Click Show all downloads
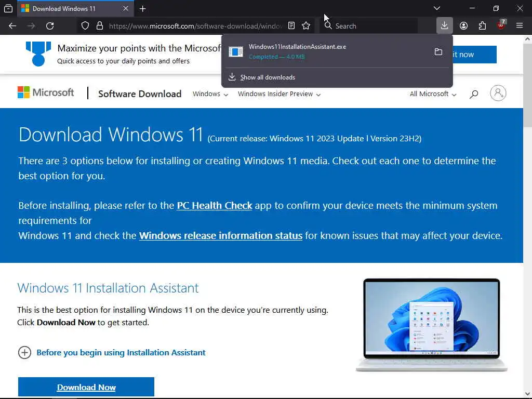Image resolution: width=532 pixels, height=399 pixels. (268, 77)
